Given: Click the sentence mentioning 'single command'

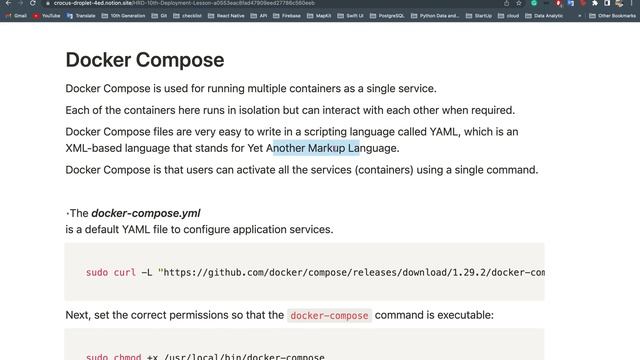Looking at the screenshot, I should point(302,170).
